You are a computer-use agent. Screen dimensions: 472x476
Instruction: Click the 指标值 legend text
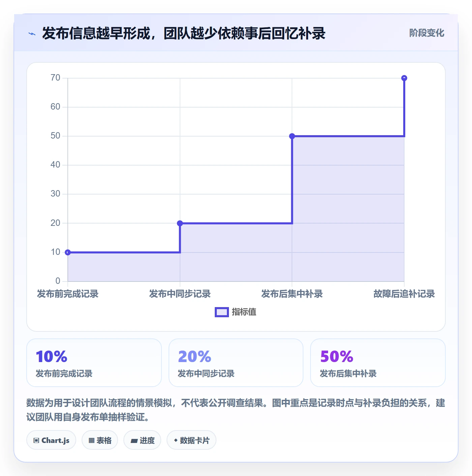click(x=244, y=312)
